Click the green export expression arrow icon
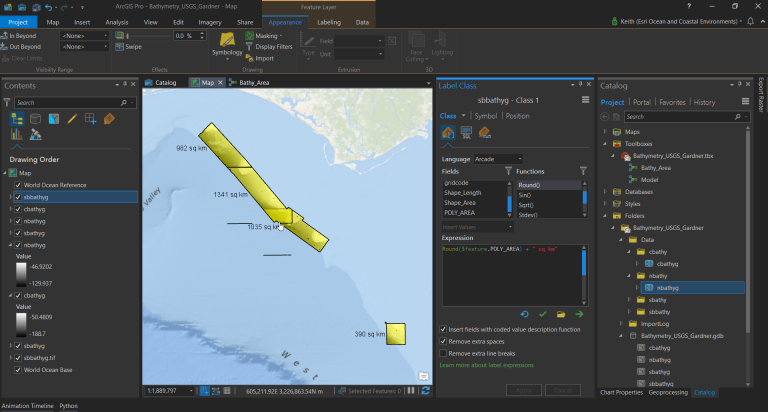 pyautogui.click(x=579, y=314)
